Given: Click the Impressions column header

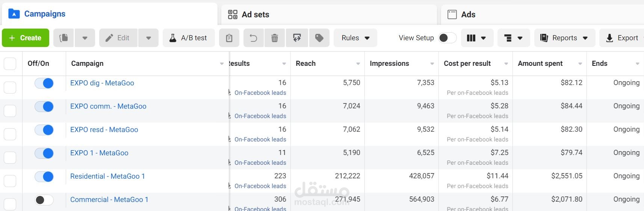Looking at the screenshot, I should [x=389, y=64].
